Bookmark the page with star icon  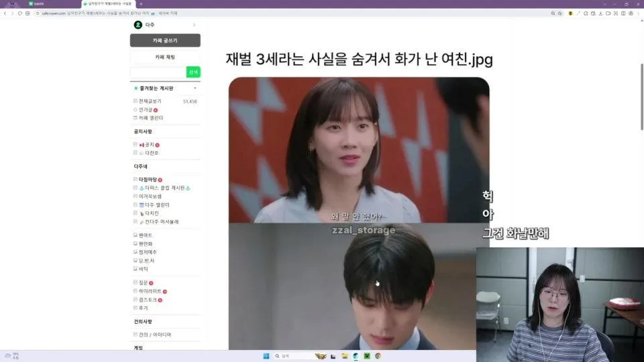click(x=559, y=13)
